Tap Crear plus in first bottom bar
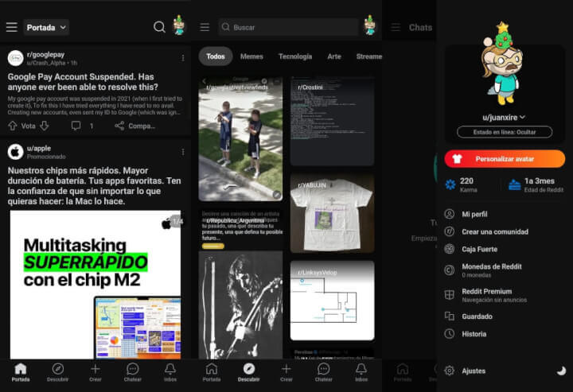The height and width of the screenshot is (392, 573). coord(95,372)
